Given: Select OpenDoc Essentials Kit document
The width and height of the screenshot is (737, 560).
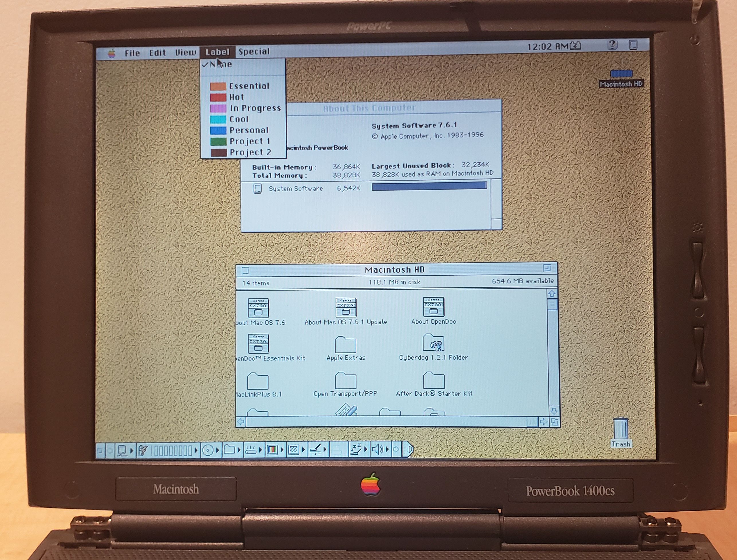Looking at the screenshot, I should 258,343.
